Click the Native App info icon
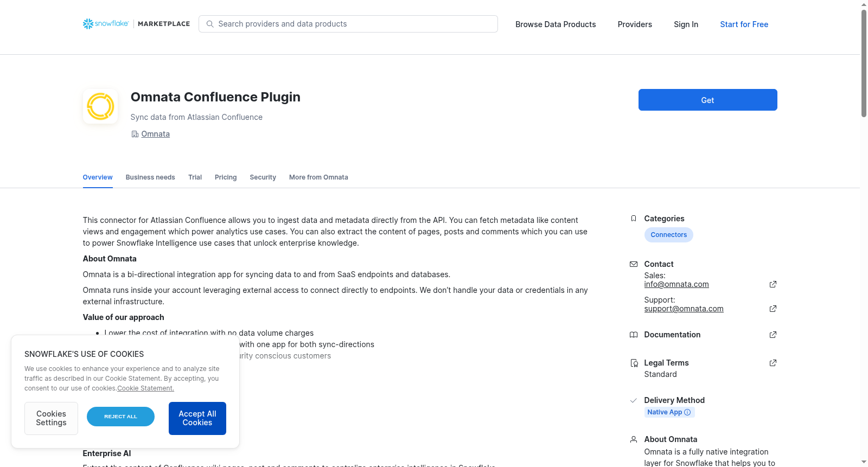Image resolution: width=868 pixels, height=467 pixels. [x=687, y=412]
